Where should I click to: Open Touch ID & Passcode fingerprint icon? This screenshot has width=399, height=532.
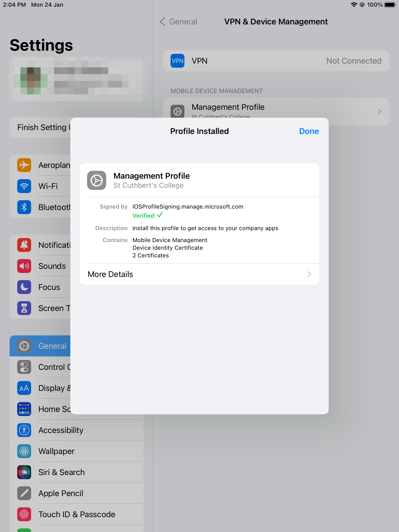pyautogui.click(x=24, y=515)
